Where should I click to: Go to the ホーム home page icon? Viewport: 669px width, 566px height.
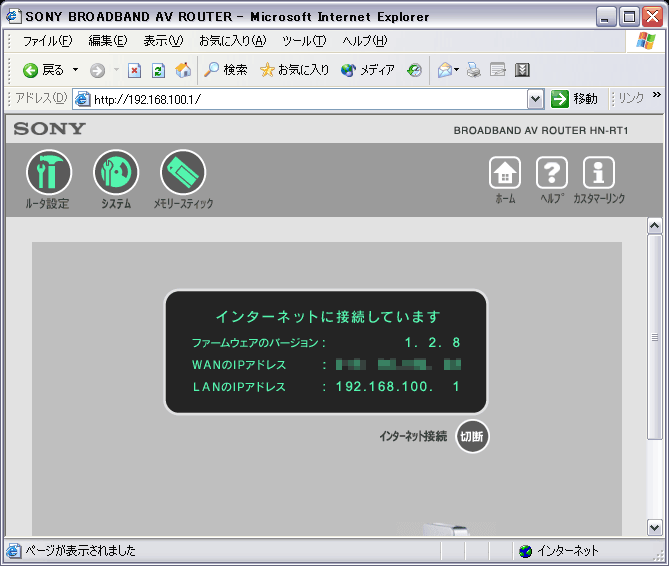click(x=505, y=172)
